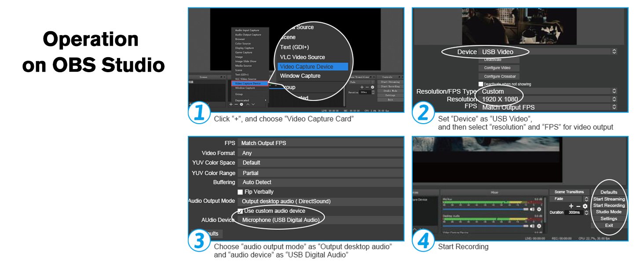The image size is (644, 264).
Task: Select Video Capture Device in magnified menu
Action: 312,67
